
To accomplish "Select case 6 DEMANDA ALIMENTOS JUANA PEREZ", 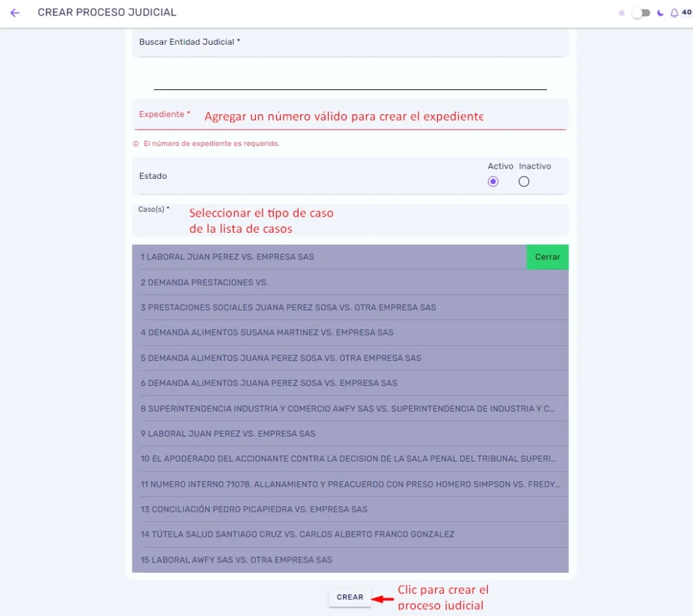I will pyautogui.click(x=350, y=383).
